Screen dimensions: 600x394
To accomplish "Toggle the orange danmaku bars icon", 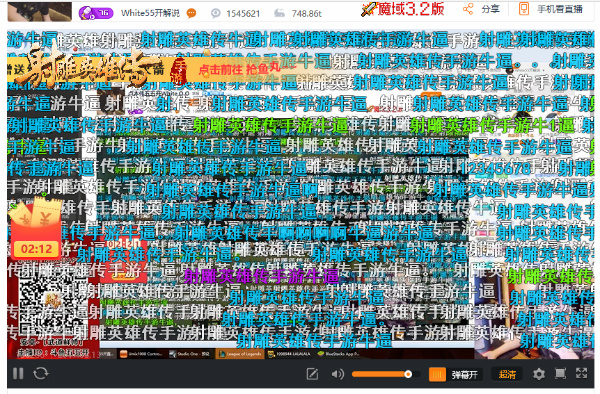I will coord(437,374).
